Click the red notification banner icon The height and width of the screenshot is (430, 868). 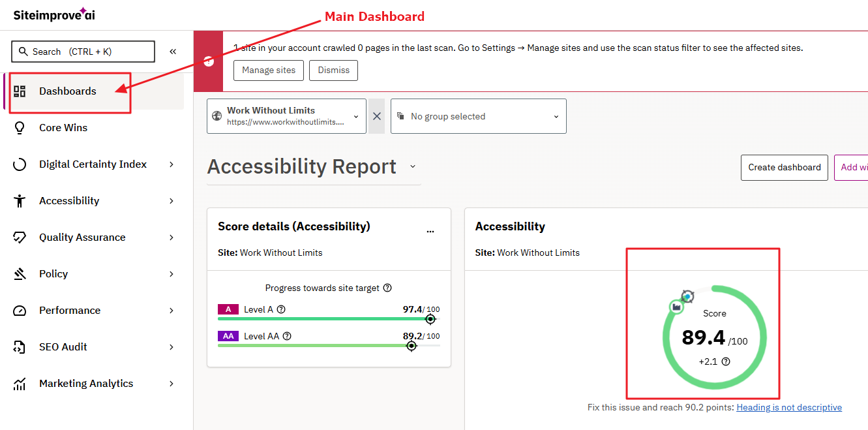click(209, 61)
